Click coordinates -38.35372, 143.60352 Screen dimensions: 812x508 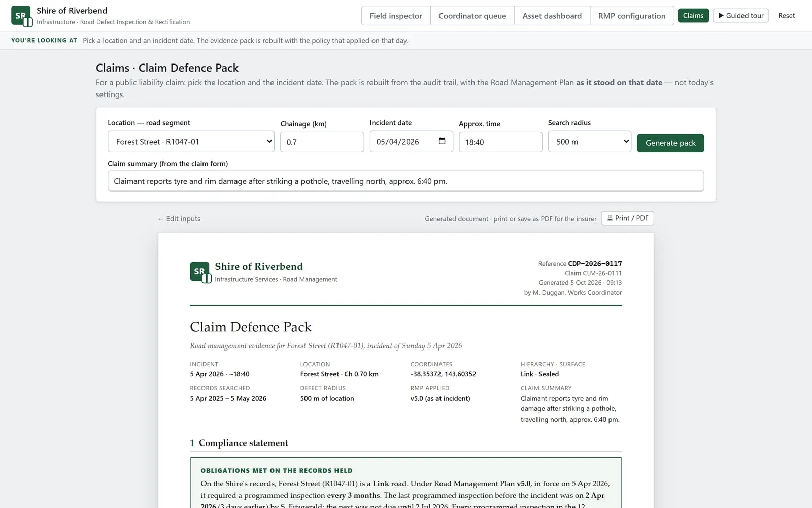pos(443,374)
